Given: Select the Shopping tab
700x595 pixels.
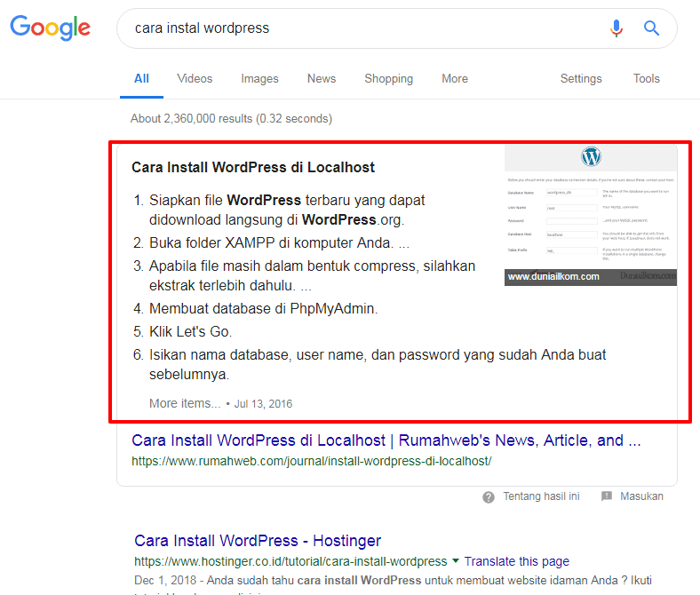Looking at the screenshot, I should tap(388, 79).
